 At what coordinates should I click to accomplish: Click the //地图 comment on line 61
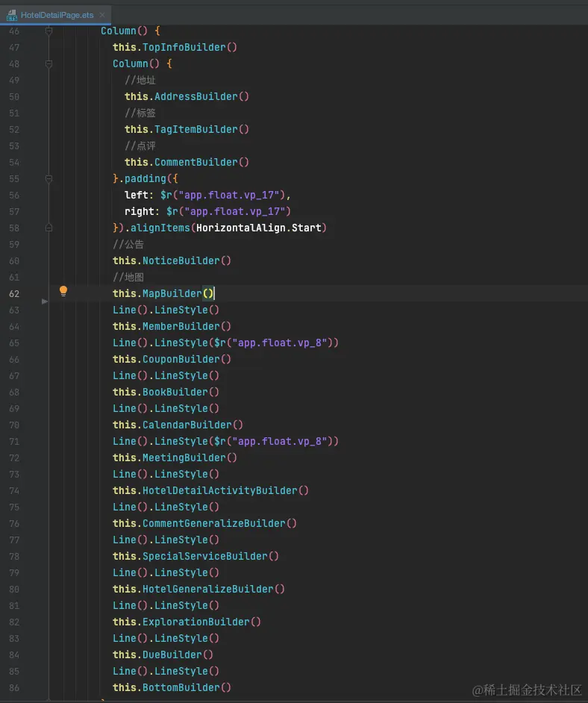click(128, 277)
